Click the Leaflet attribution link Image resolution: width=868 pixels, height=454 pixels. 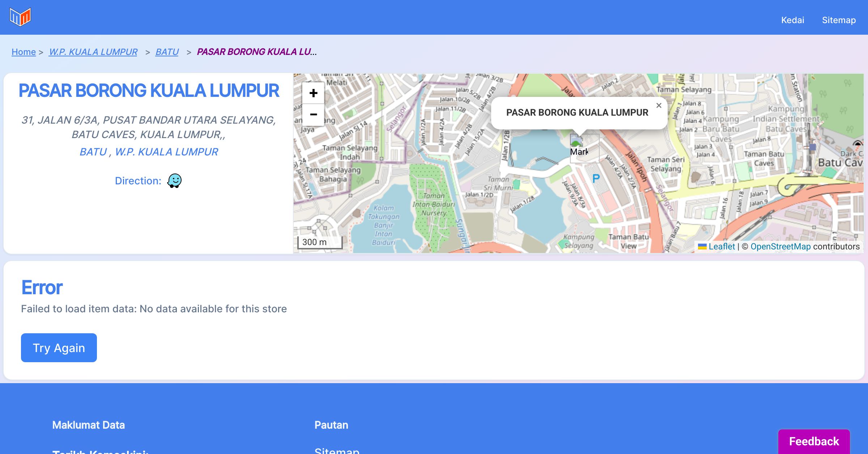pyautogui.click(x=722, y=247)
